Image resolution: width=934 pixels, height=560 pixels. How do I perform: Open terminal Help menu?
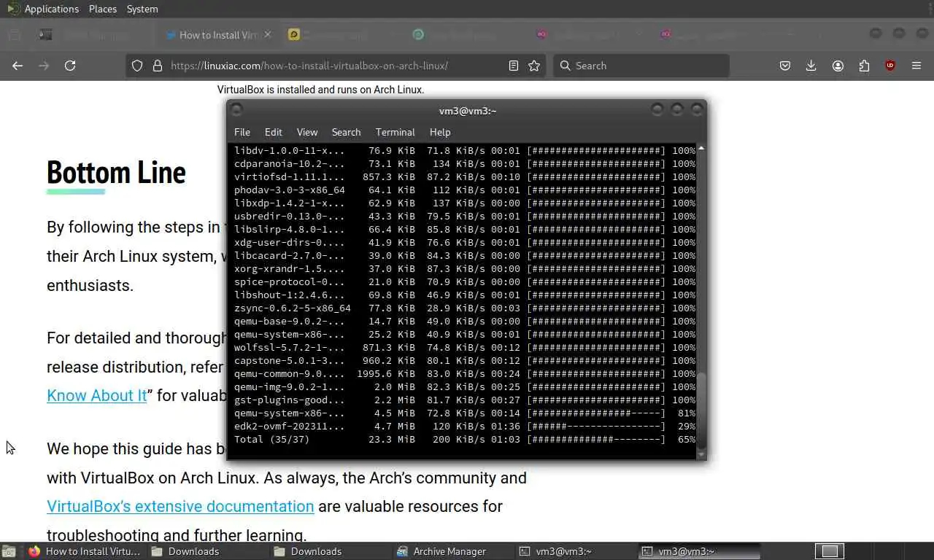(440, 132)
